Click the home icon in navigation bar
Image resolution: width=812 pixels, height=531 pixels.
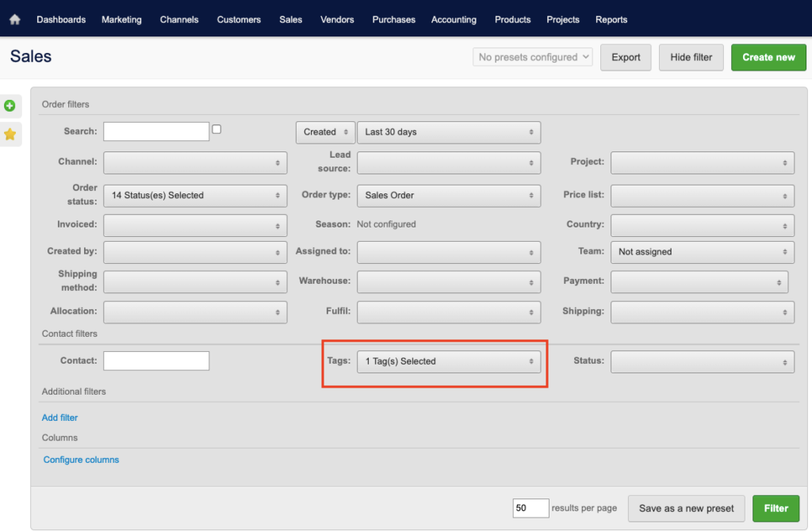pos(15,19)
